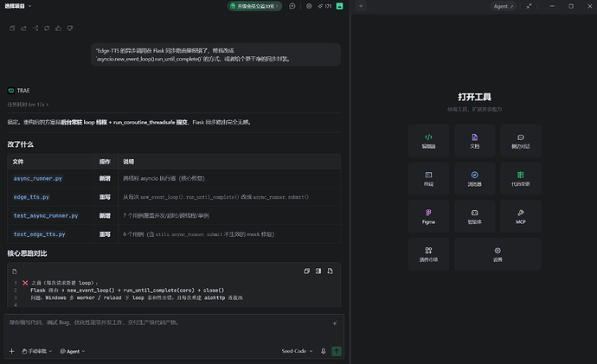Add a new tab with plus button

(361, 6)
